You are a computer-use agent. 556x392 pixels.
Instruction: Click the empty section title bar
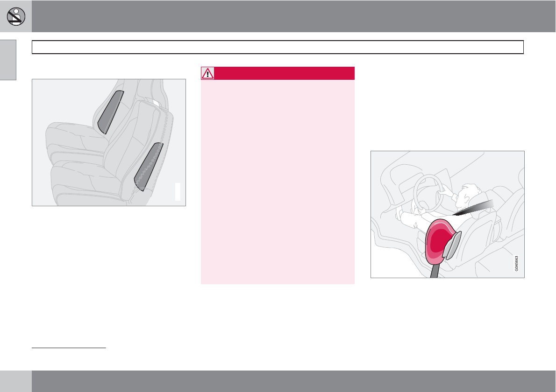pyautogui.click(x=278, y=47)
